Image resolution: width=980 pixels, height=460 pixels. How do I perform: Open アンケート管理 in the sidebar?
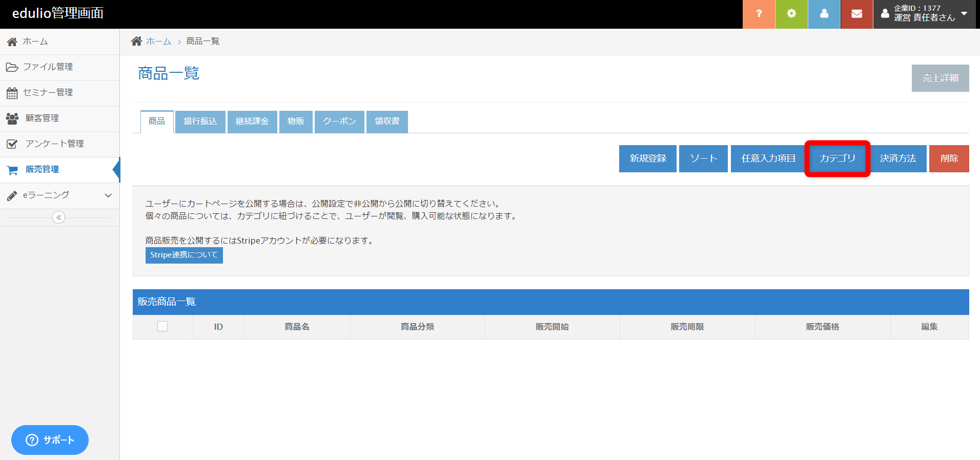click(x=59, y=144)
